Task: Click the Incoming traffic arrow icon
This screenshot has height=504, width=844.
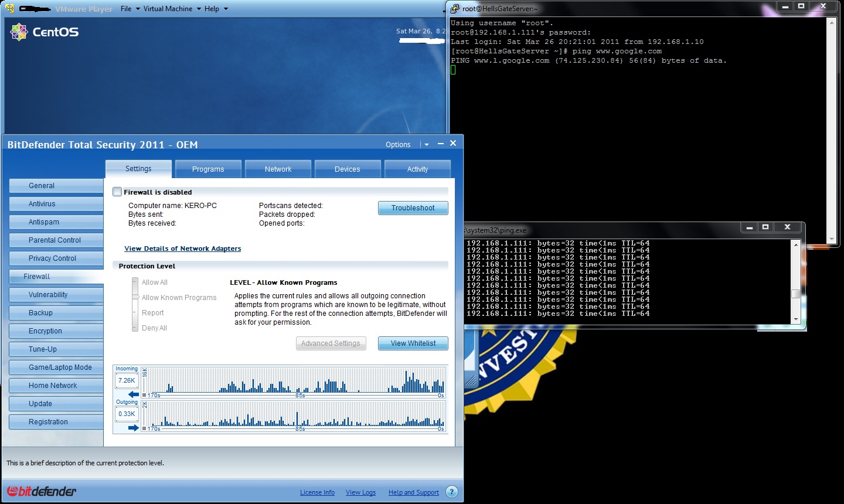Action: click(134, 394)
